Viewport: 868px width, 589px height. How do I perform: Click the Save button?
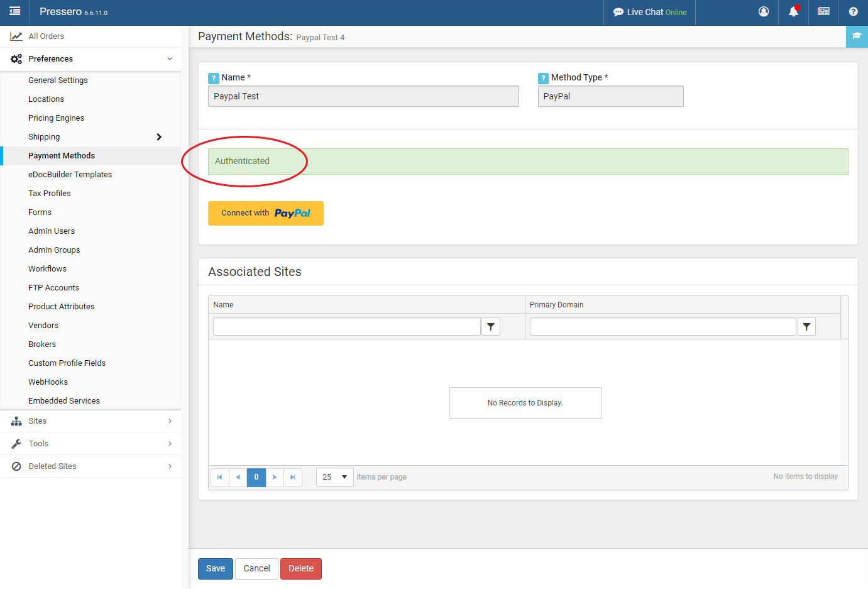coord(216,569)
